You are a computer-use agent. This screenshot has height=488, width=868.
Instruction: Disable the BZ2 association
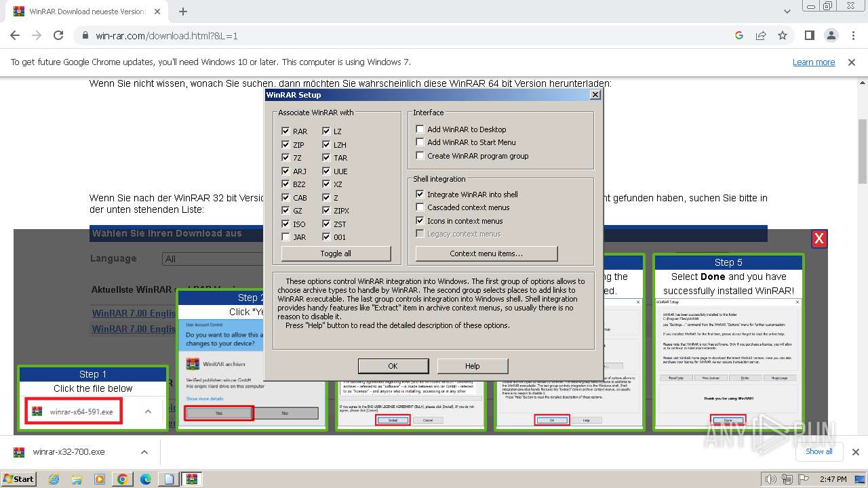point(285,184)
